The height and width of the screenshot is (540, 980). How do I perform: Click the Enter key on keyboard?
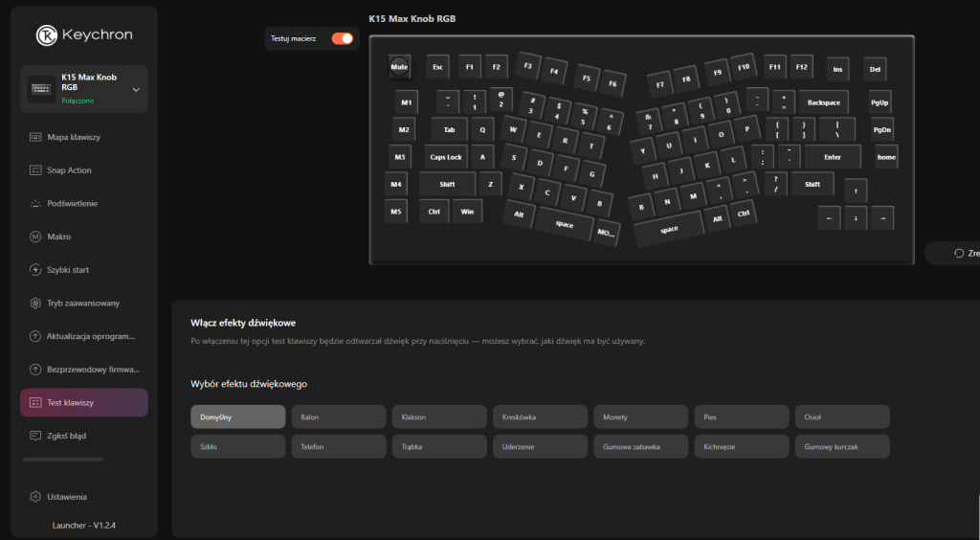(833, 157)
